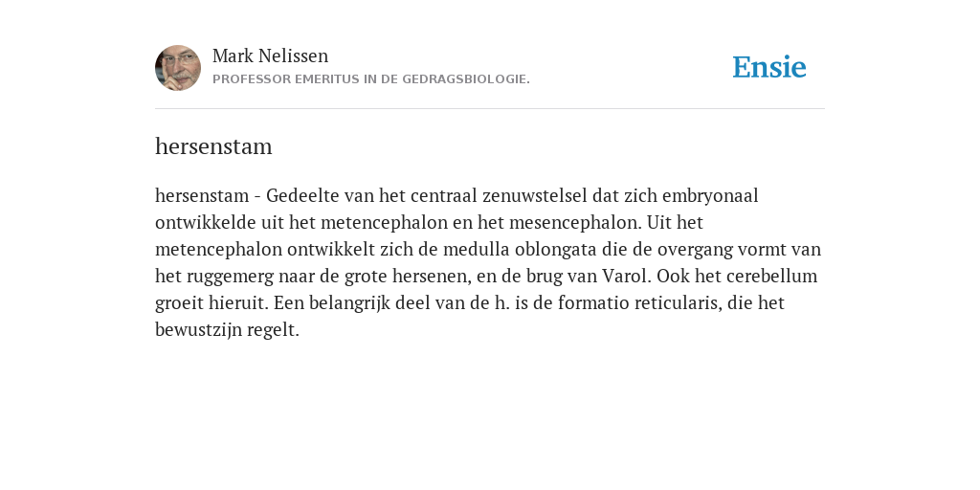Click the horizontal divider below the author header
Screen dimensions: 980x490
(x=490, y=109)
